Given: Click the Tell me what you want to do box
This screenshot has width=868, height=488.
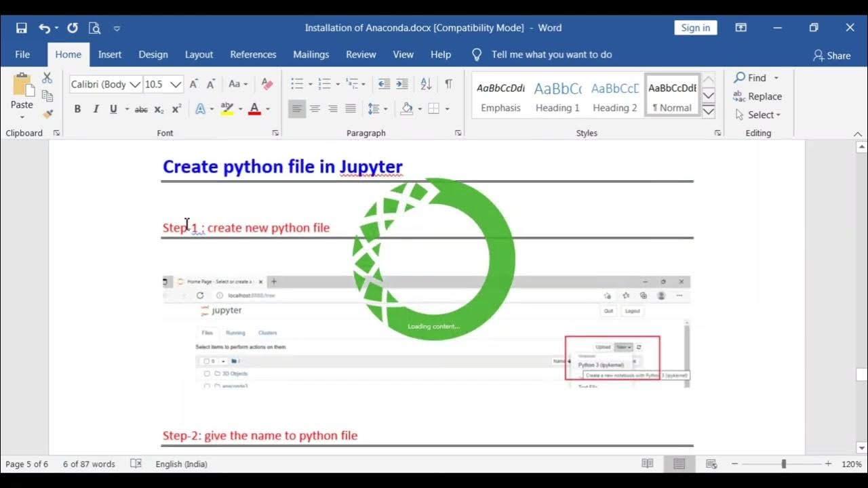Looking at the screenshot, I should pos(551,54).
